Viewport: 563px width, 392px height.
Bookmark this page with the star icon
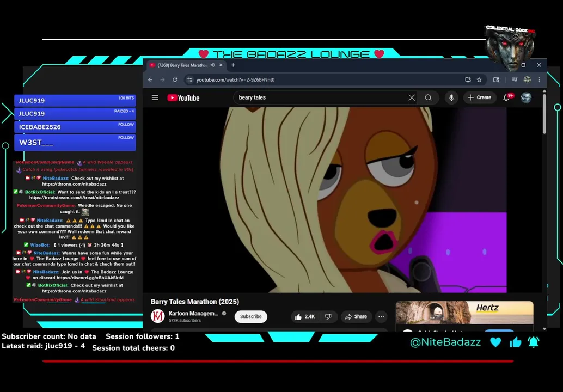click(479, 79)
